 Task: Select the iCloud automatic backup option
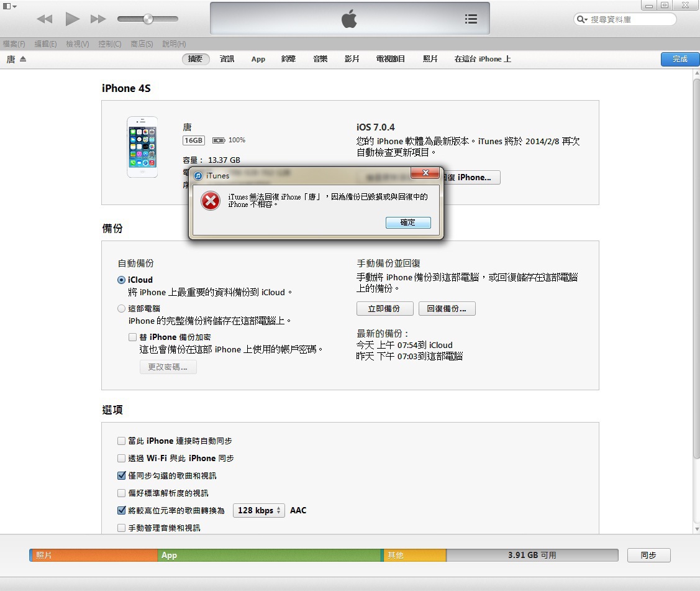click(x=122, y=280)
